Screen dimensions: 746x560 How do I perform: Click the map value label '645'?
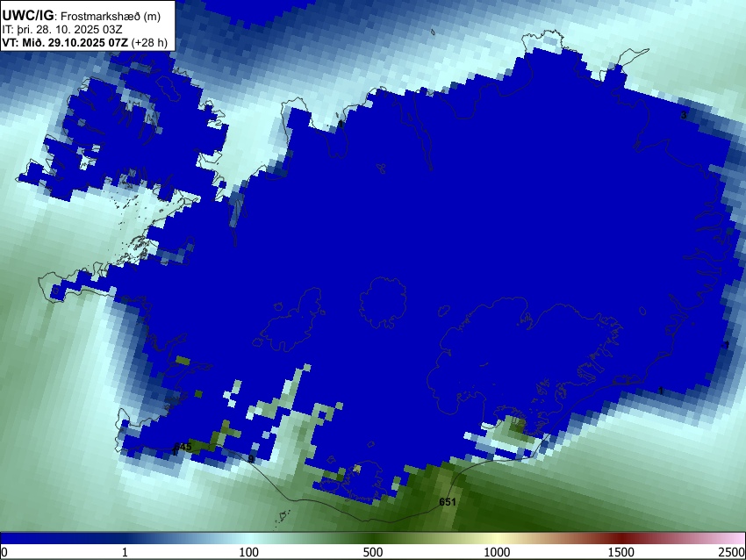(x=183, y=447)
